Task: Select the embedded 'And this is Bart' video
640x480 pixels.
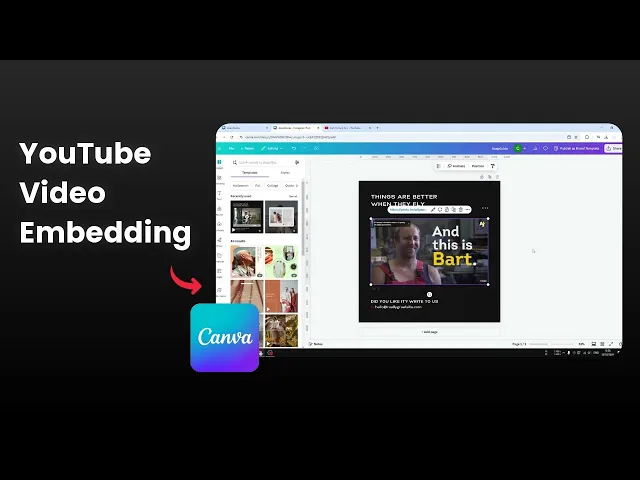Action: [x=429, y=252]
